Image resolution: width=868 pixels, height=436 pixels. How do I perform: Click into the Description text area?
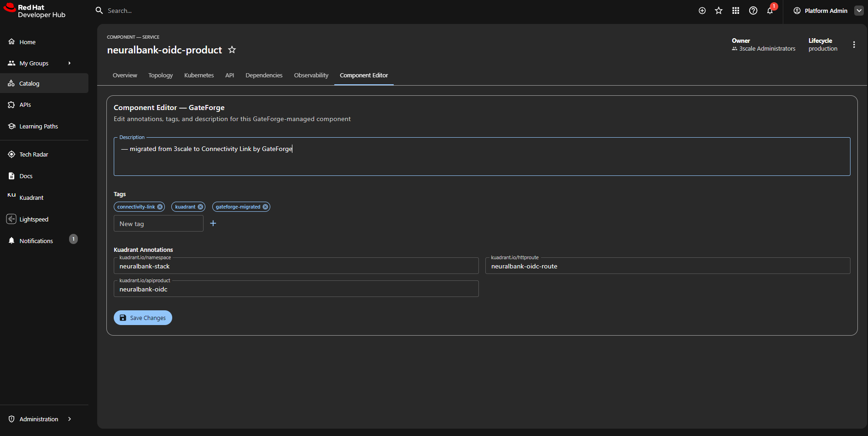[x=482, y=157]
